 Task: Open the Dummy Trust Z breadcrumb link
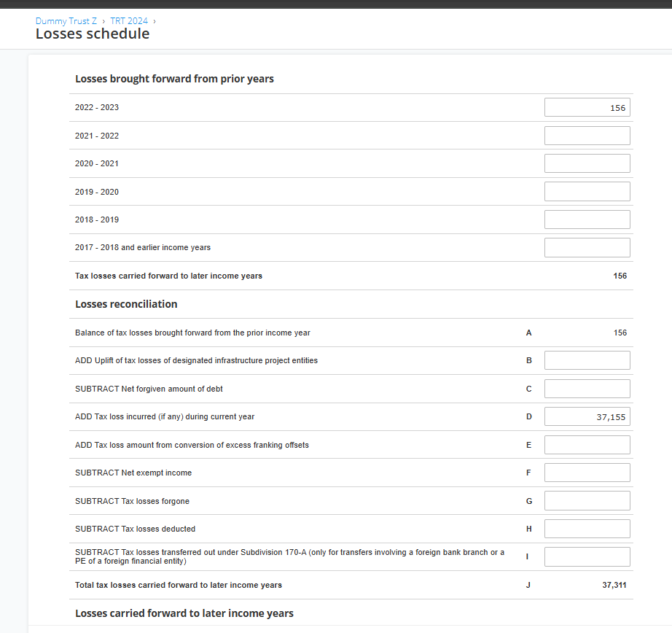point(66,21)
